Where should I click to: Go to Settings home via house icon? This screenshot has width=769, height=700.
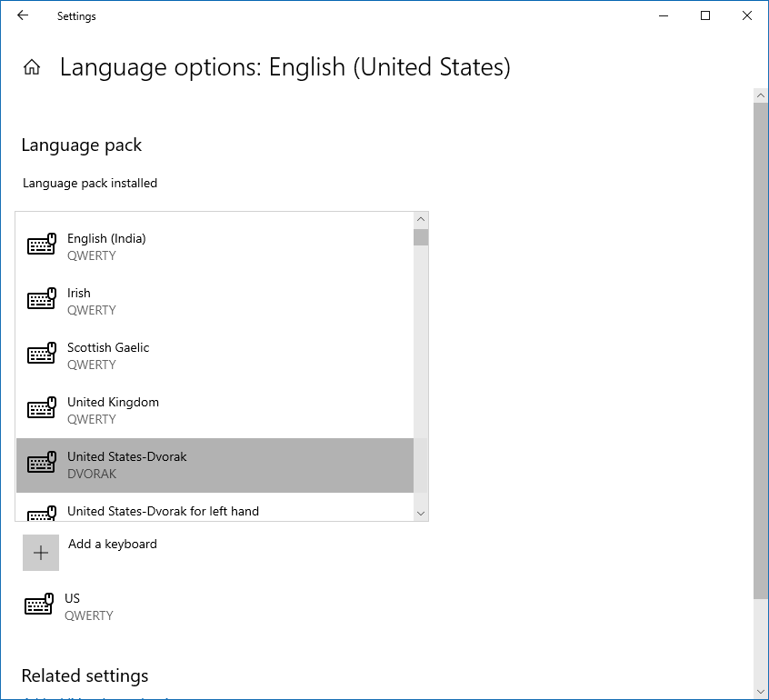pyautogui.click(x=32, y=67)
